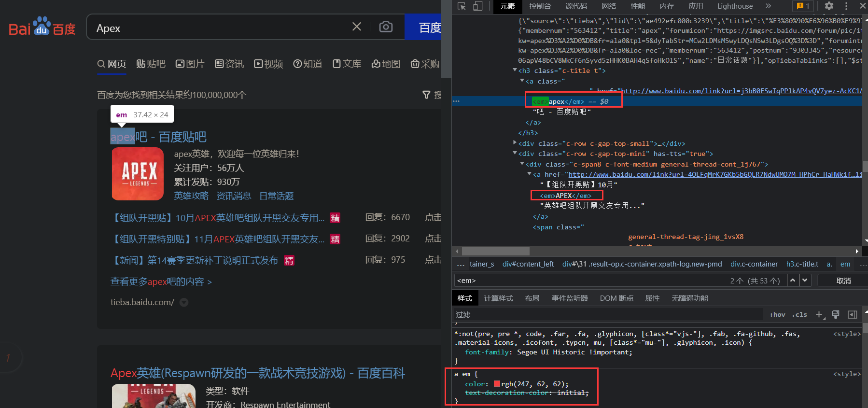Switch to the 图片 search tab

tap(190, 64)
